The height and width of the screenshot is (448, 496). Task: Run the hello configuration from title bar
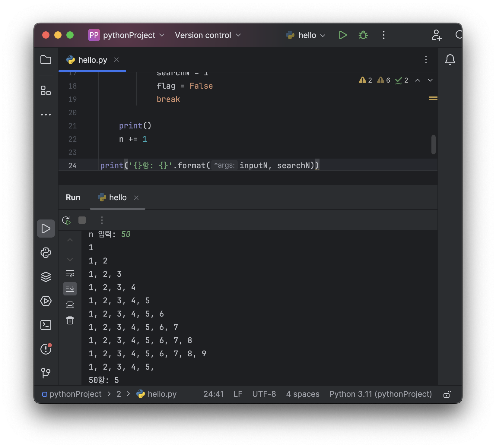[x=343, y=35]
